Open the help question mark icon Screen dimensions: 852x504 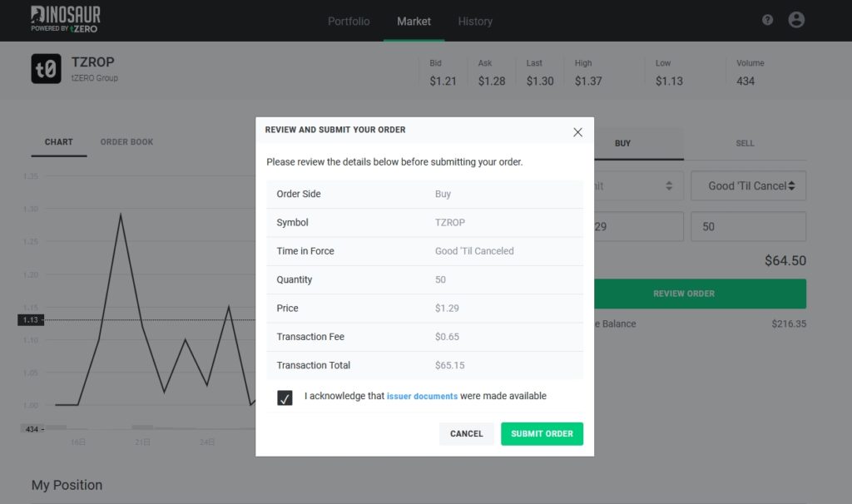click(x=767, y=20)
